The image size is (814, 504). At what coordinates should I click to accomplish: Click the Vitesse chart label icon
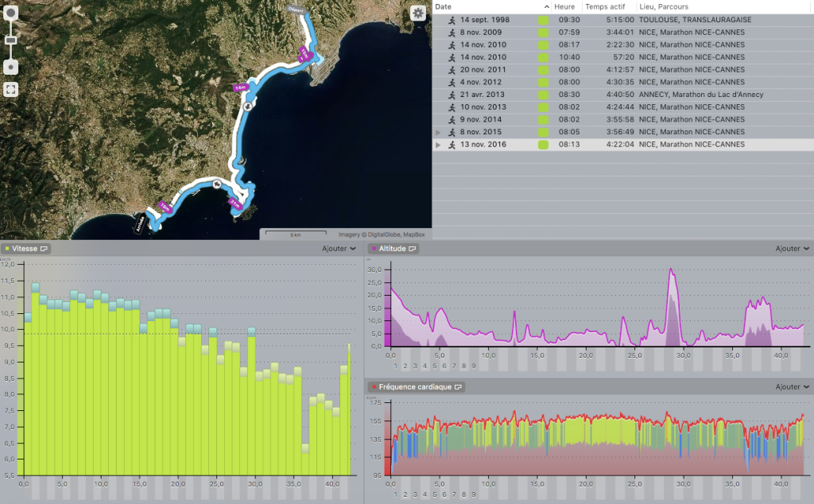[45, 249]
